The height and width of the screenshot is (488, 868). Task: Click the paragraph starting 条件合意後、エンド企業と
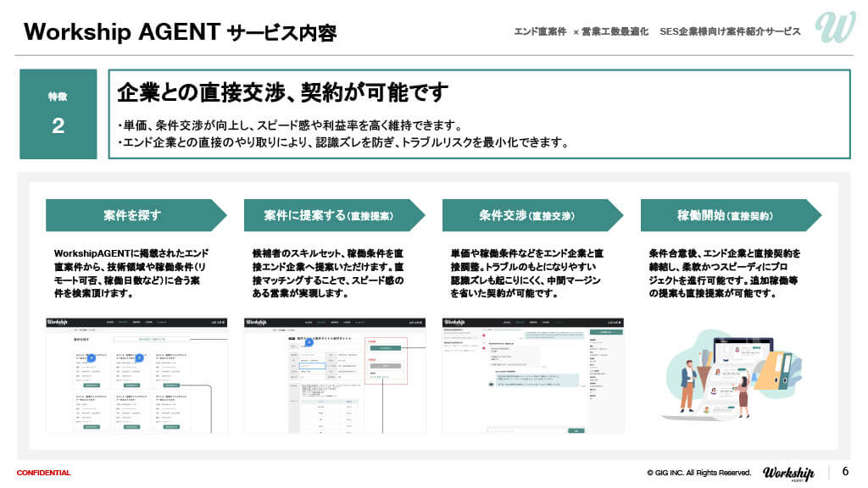725,274
